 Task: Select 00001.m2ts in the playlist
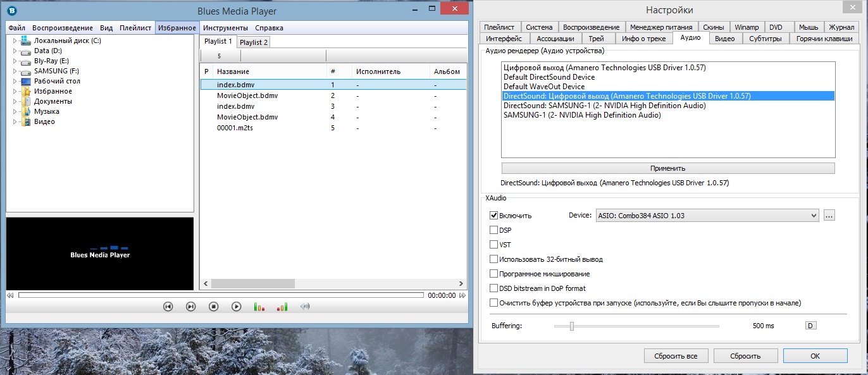(x=333, y=128)
